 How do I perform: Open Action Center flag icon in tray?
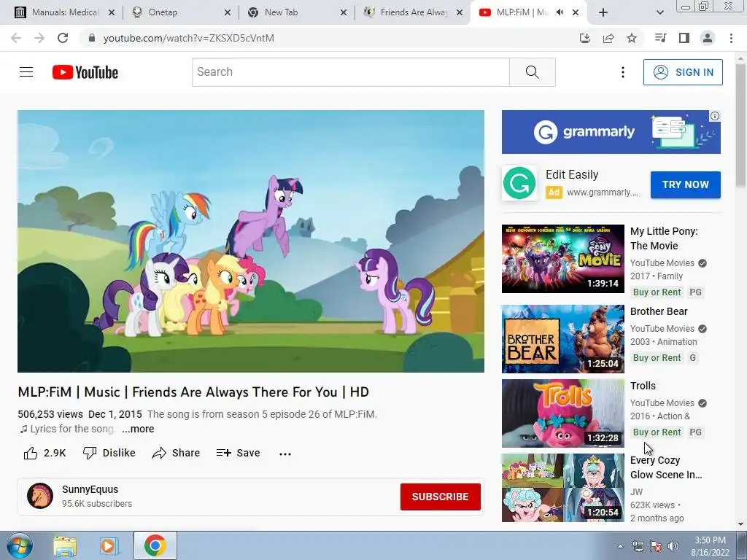[x=656, y=546]
